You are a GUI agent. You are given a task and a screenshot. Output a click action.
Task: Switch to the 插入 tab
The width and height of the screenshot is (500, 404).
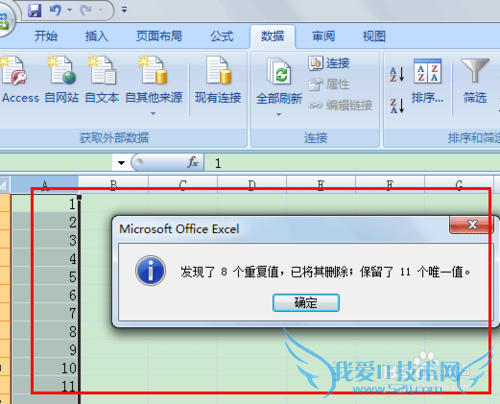[97, 36]
